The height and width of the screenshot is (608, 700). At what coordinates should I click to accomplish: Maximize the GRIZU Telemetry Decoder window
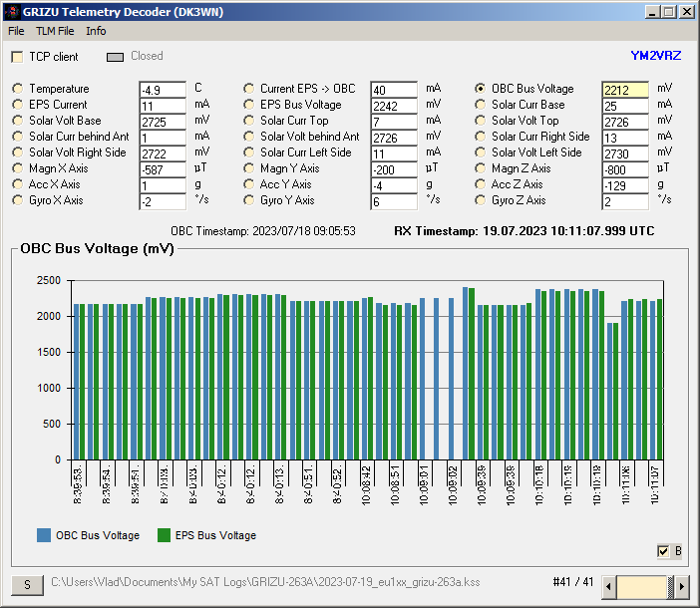click(668, 12)
